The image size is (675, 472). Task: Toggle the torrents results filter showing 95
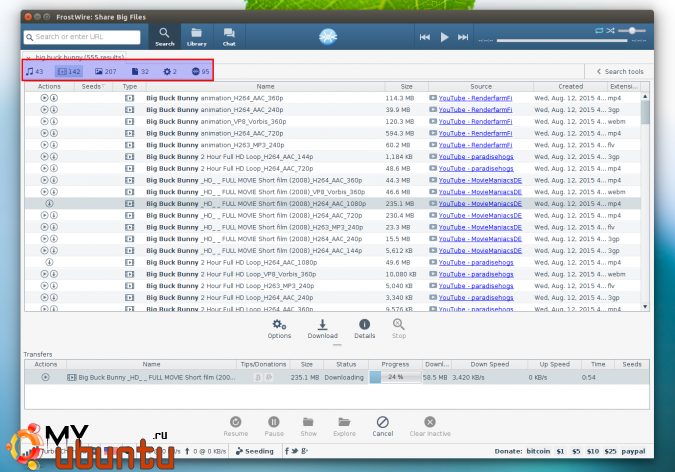201,71
